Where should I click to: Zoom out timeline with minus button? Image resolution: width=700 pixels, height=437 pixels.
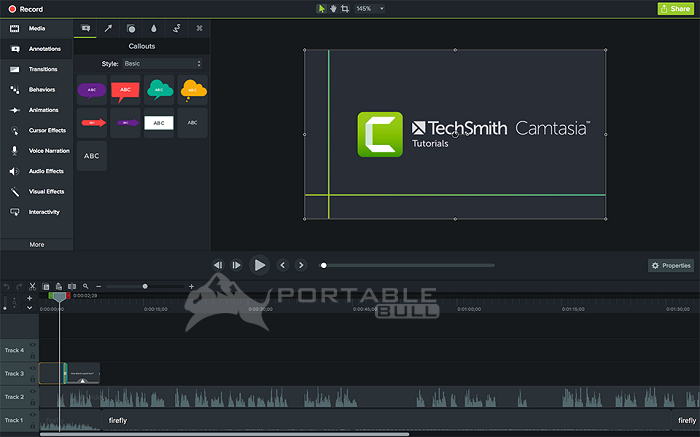[99, 287]
